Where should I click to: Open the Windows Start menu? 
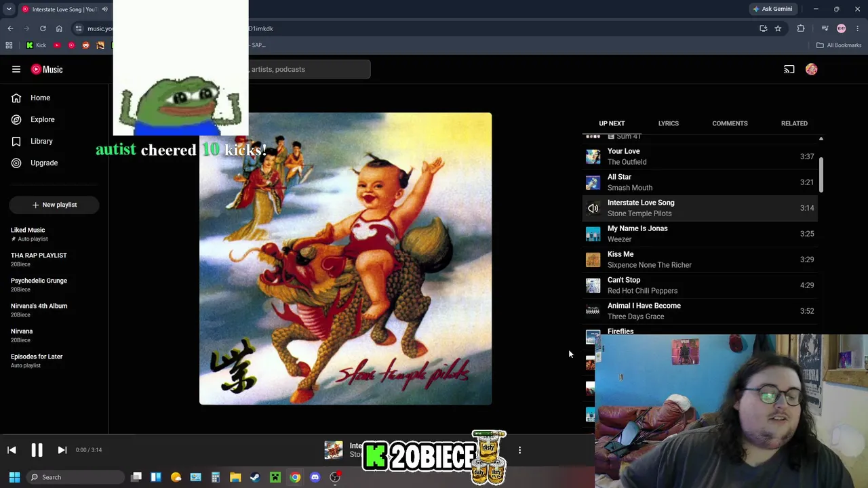click(x=14, y=477)
